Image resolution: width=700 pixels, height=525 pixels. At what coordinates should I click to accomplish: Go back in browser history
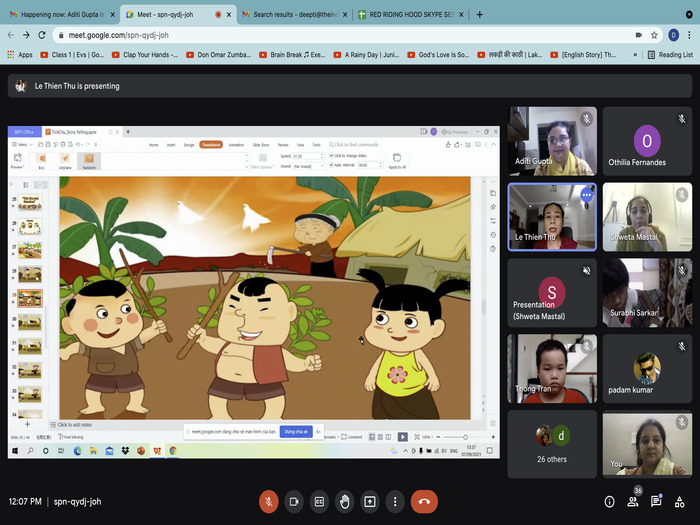(x=11, y=35)
